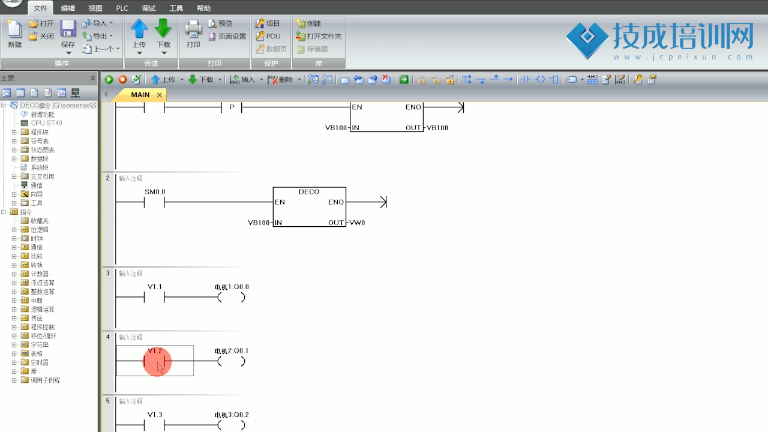The width and height of the screenshot is (768, 432).
Task: Click the delete bookmark red-X icon
Action: [386, 79]
